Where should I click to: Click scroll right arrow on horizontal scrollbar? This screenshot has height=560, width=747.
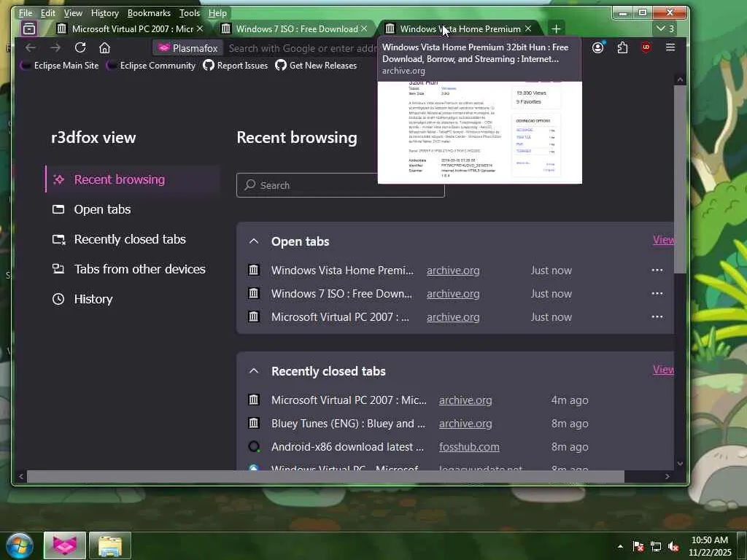point(667,476)
